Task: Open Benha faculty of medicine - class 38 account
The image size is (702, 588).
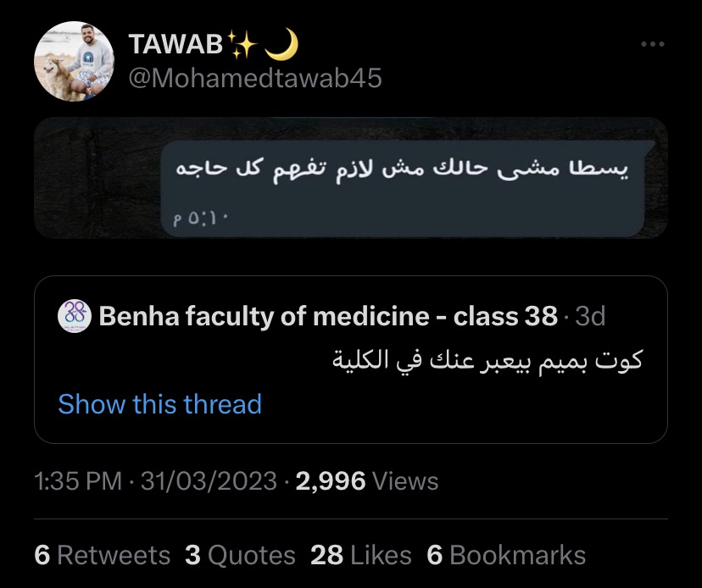Action: 328,316
